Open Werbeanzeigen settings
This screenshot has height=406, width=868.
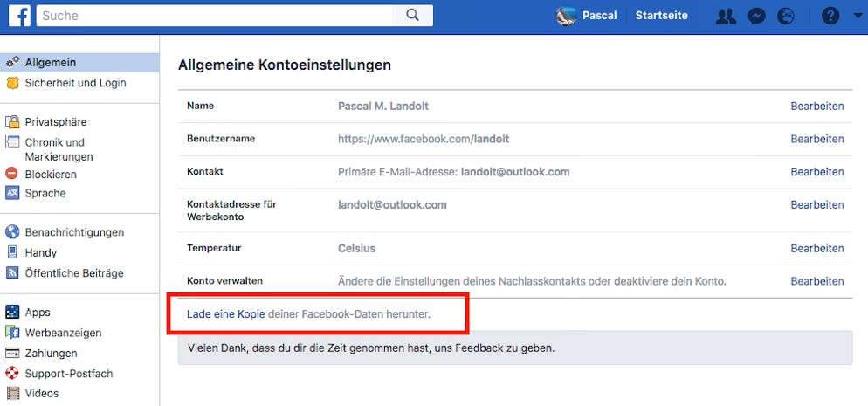(63, 333)
